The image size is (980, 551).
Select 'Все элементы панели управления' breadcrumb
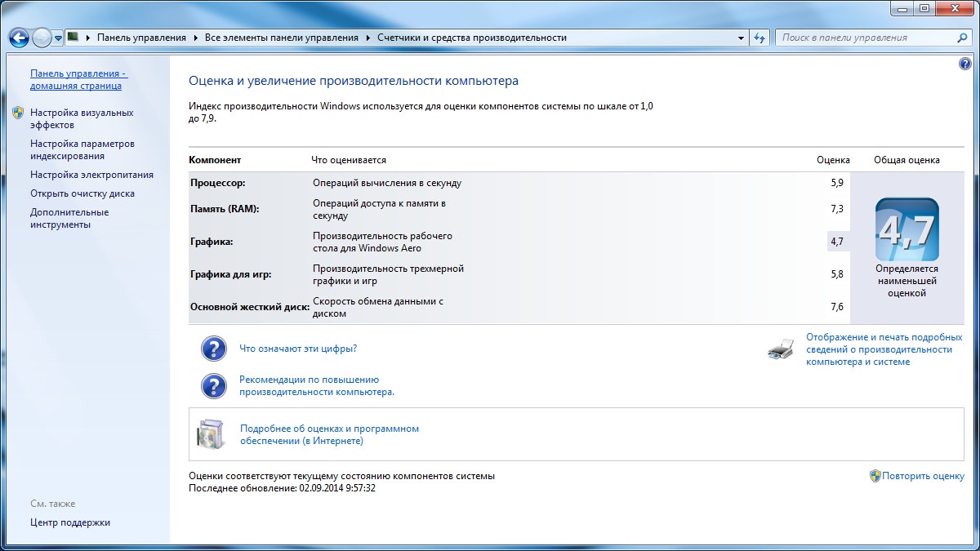pyautogui.click(x=282, y=38)
